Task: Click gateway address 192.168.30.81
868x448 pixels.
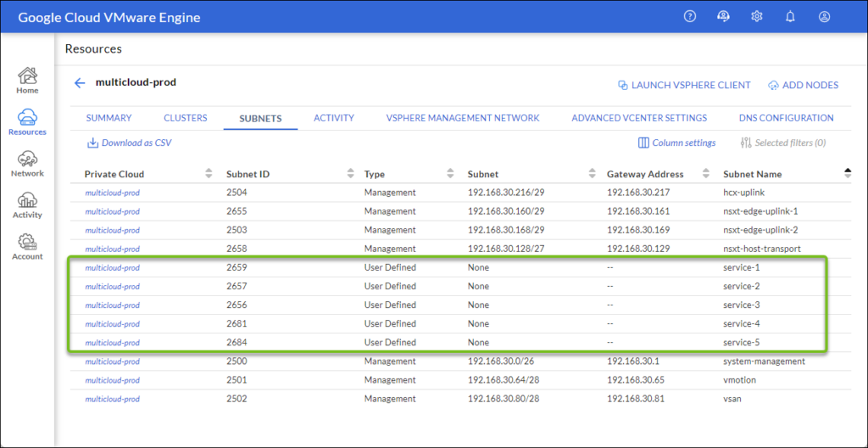Action: [x=636, y=399]
